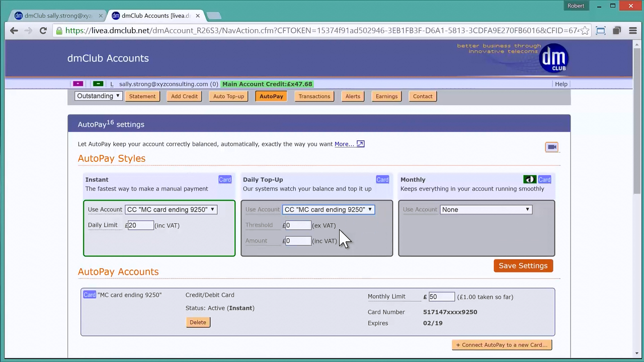
Task: Click the Main Account Credit balance
Action: pos(267,84)
